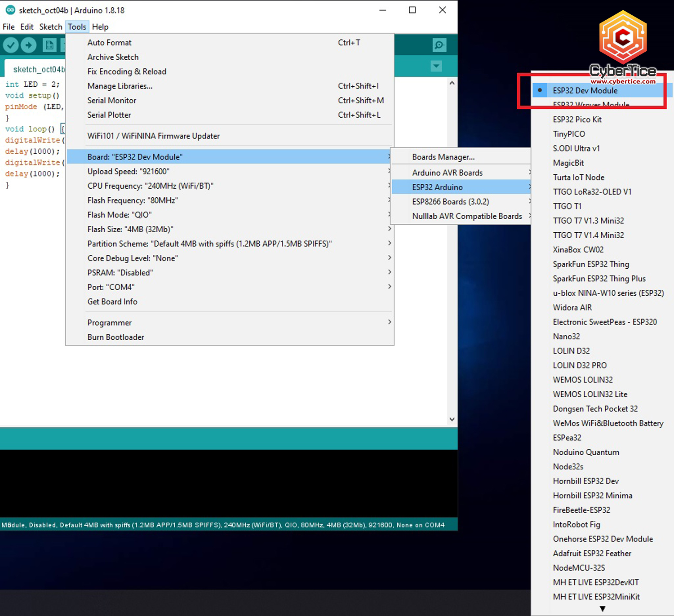Select SparkFun ESP32 Thing board
This screenshot has height=616, width=674.
tap(591, 264)
